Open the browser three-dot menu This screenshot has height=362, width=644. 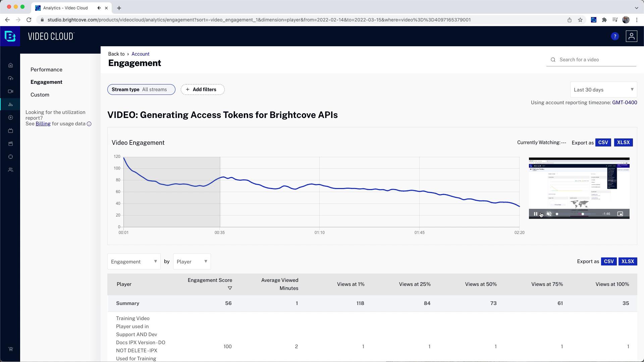637,20
